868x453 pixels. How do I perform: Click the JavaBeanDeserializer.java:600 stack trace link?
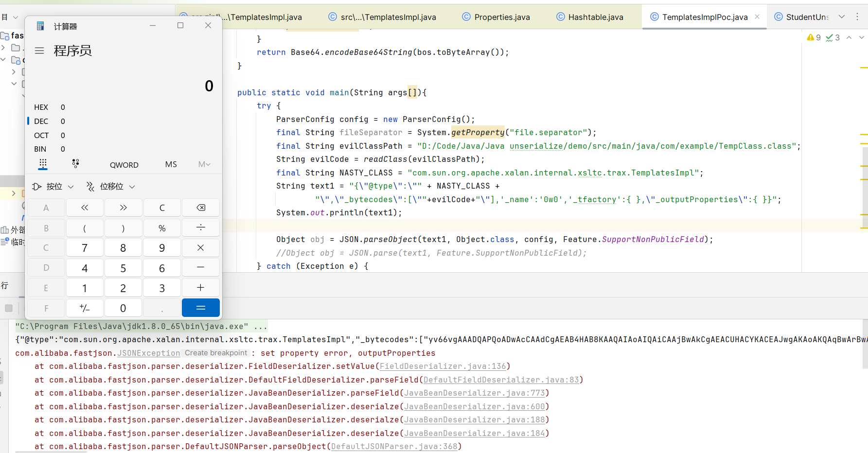tap(474, 406)
